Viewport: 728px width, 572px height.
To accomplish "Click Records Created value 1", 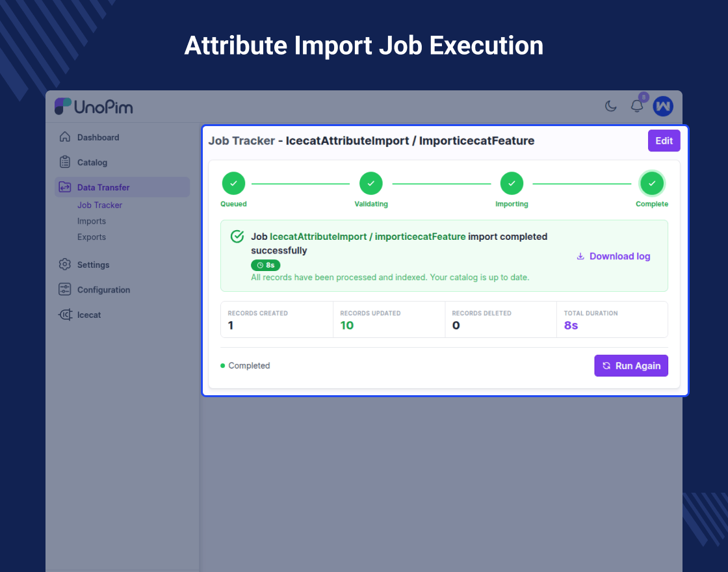I will [x=231, y=326].
